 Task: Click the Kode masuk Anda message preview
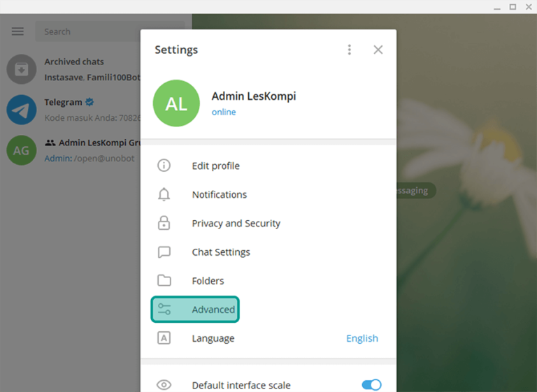tap(92, 118)
